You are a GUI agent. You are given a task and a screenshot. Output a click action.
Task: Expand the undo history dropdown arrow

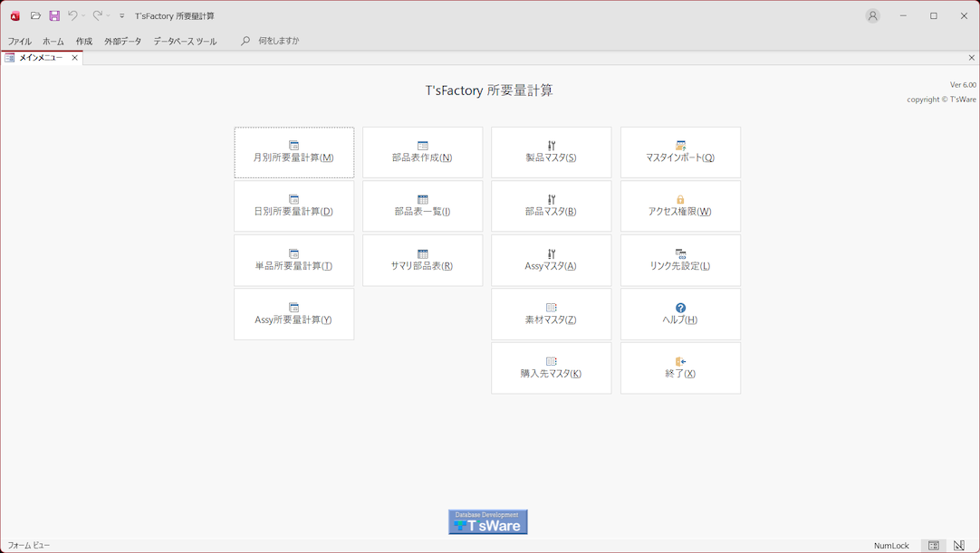tap(84, 16)
